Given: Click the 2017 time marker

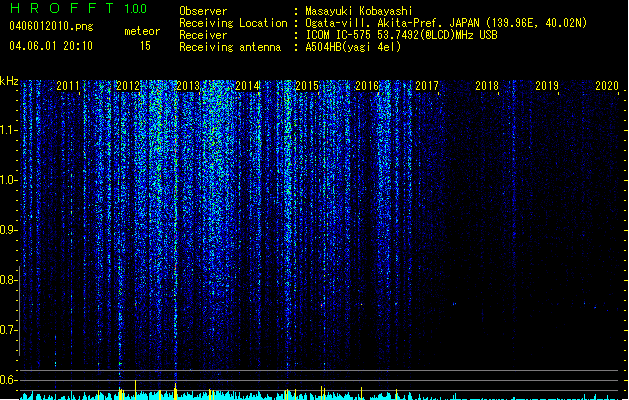Looking at the screenshot, I should 427,86.
